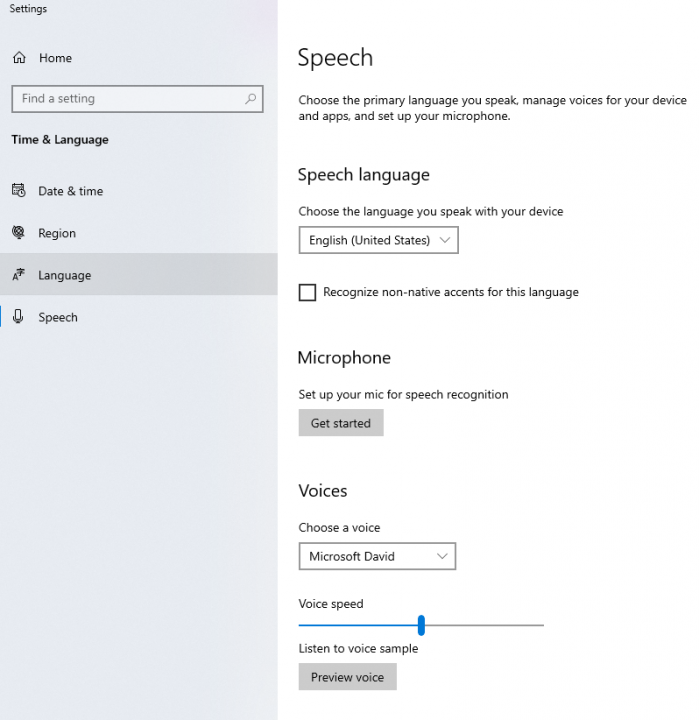Open the Language settings label
The width and height of the screenshot is (699, 720).
(x=64, y=275)
